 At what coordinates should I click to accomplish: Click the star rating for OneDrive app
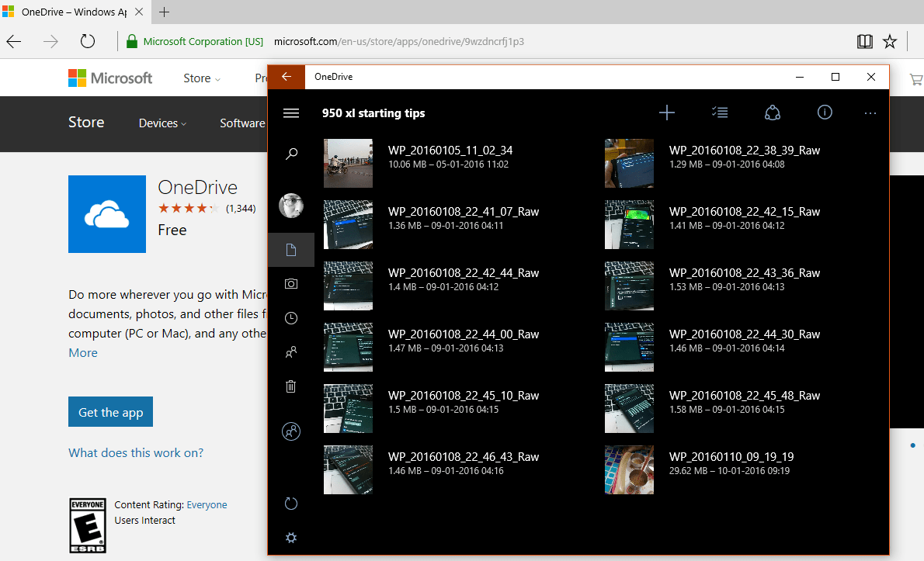point(189,208)
